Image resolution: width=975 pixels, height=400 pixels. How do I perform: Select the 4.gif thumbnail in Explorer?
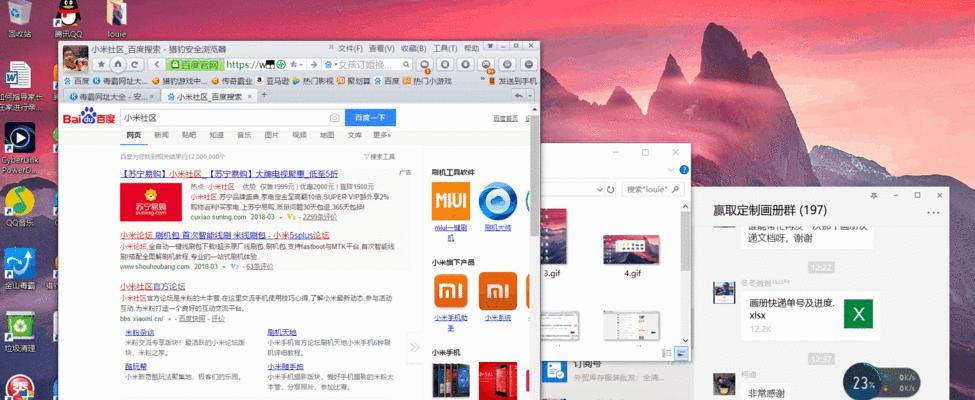point(632,249)
